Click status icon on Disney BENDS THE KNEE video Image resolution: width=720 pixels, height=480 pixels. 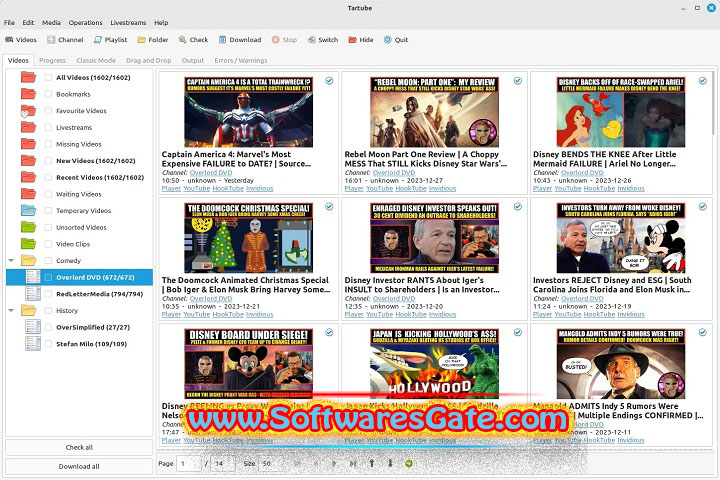tap(703, 81)
